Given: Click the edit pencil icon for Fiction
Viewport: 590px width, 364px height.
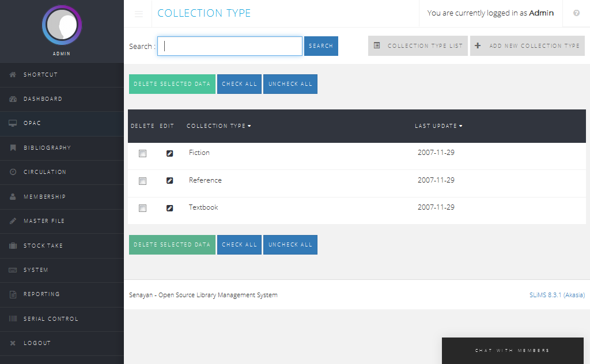Looking at the screenshot, I should (x=169, y=153).
